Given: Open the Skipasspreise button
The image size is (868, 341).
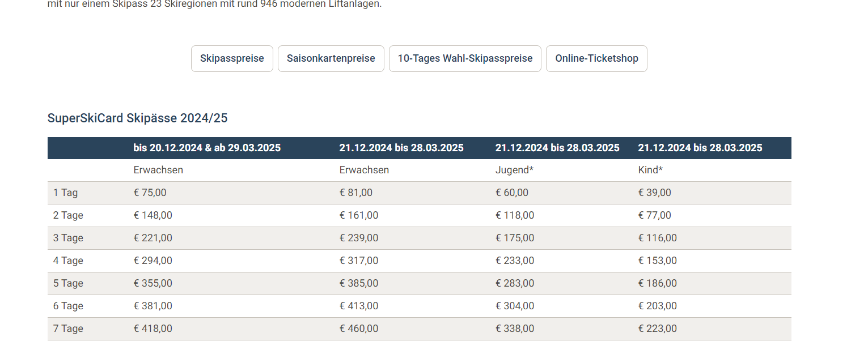Looking at the screenshot, I should click(x=232, y=58).
